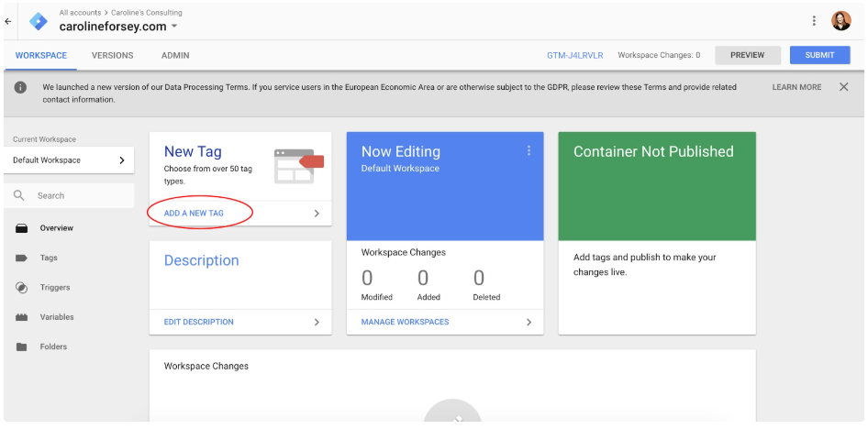The image size is (868, 429).
Task: Click the info icon in the notice banner
Action: coord(20,87)
